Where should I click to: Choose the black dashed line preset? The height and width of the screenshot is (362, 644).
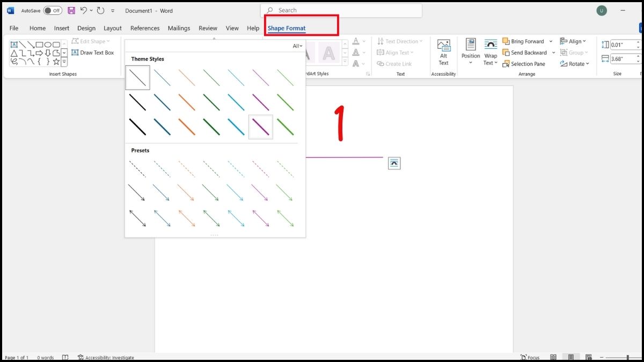pyautogui.click(x=138, y=169)
